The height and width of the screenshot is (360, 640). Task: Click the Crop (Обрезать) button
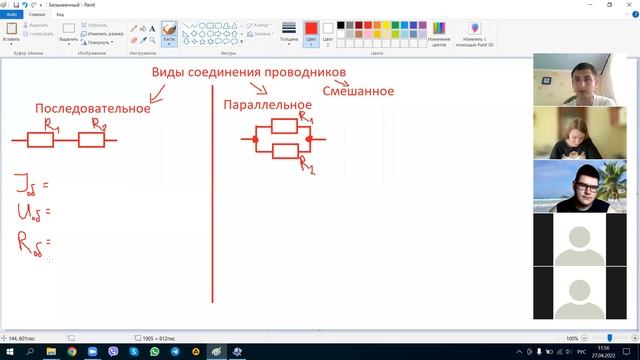click(x=94, y=25)
